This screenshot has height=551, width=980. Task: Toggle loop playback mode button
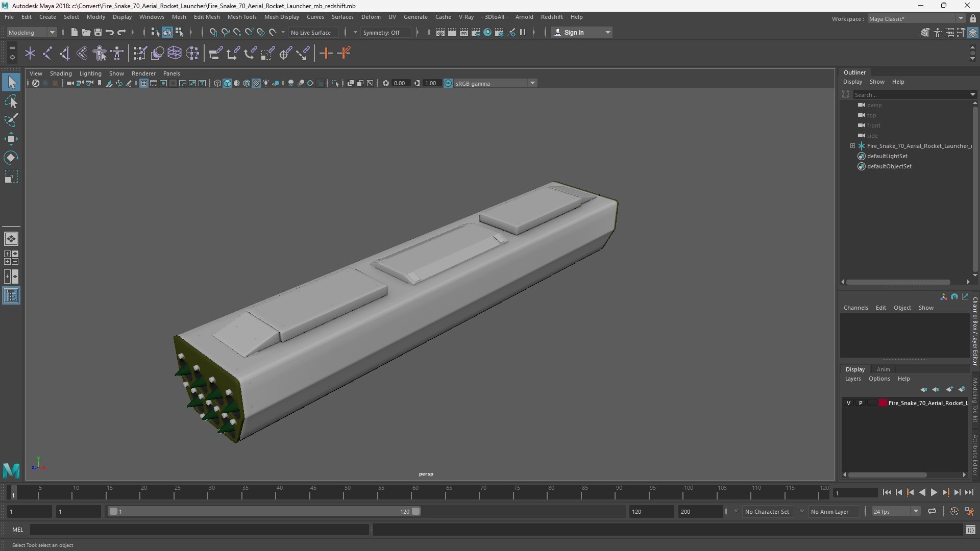(x=932, y=511)
